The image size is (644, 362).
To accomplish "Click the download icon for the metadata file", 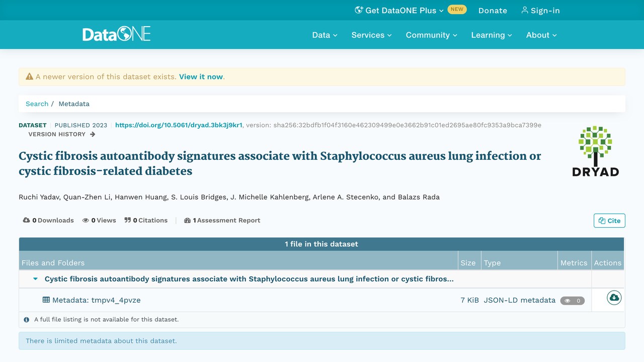I will pyautogui.click(x=614, y=298).
